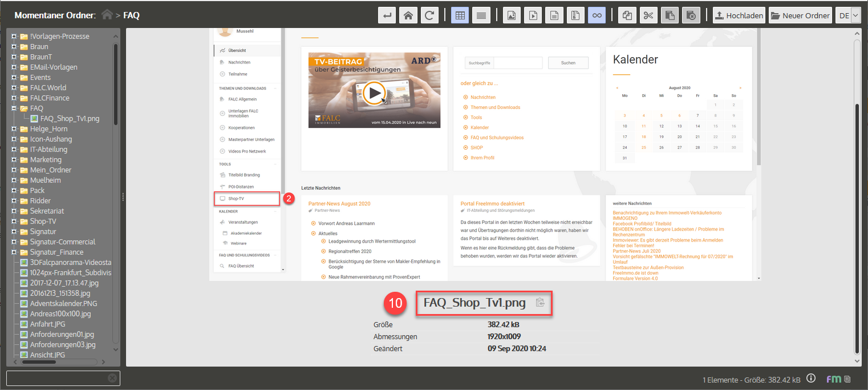Screen dimensions: 868x390
Task: Clear the search field with X icon
Action: click(112, 378)
